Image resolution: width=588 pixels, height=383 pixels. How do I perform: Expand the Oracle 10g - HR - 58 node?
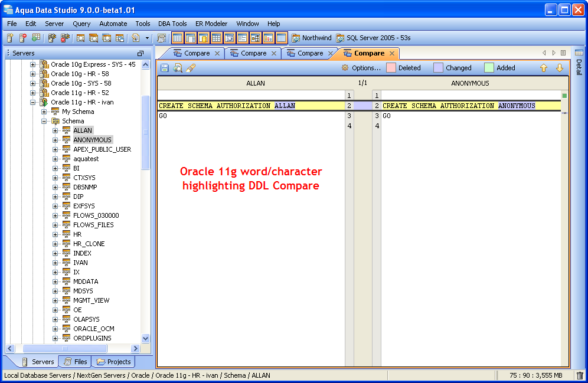pyautogui.click(x=32, y=74)
